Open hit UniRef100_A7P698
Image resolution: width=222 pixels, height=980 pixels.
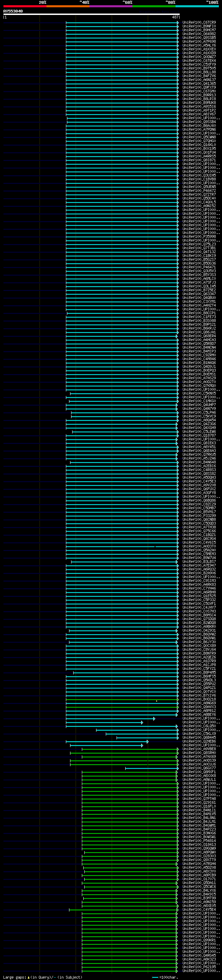(199, 41)
